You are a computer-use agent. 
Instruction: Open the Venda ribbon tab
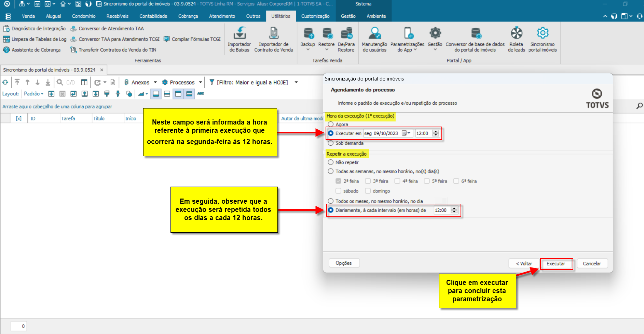(28, 16)
